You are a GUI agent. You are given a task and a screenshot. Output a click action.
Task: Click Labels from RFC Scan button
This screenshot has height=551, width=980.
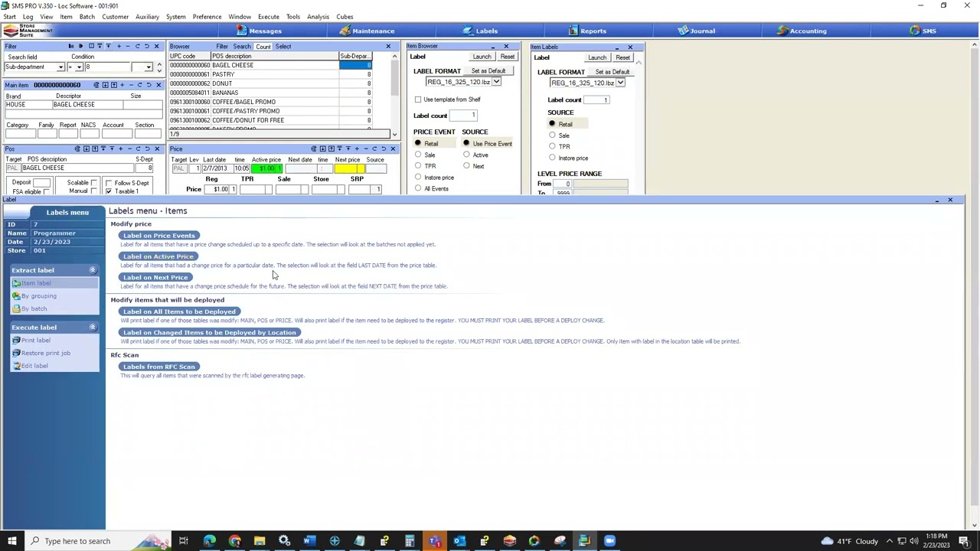click(x=159, y=367)
